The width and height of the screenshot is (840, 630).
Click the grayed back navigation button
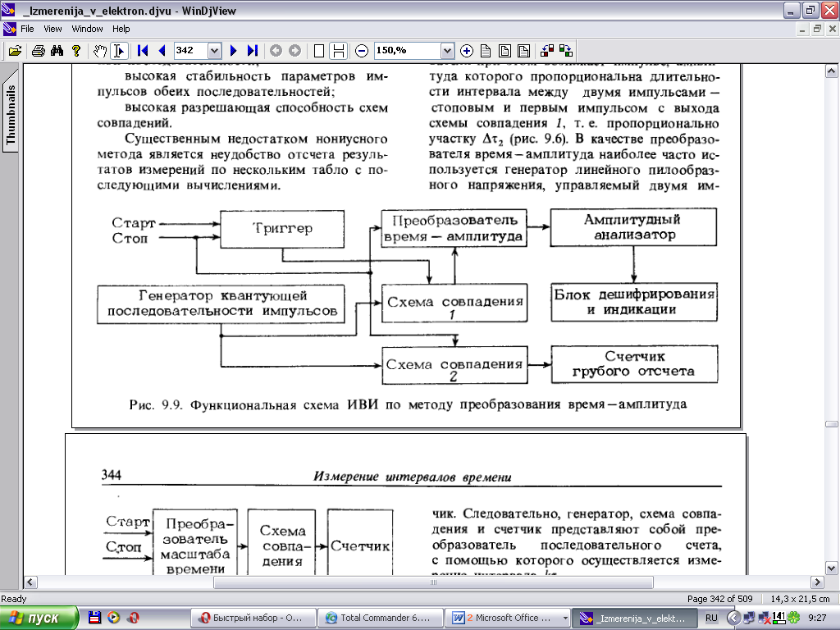tap(276, 50)
